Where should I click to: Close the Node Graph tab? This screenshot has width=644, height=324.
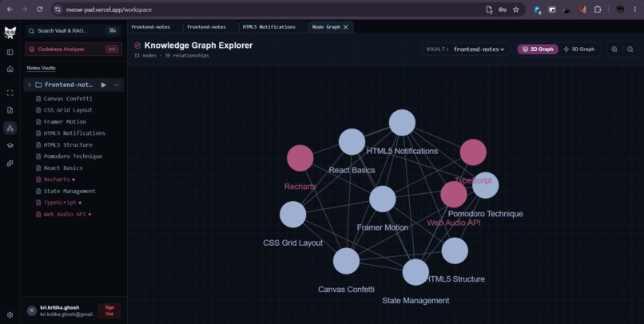click(346, 27)
